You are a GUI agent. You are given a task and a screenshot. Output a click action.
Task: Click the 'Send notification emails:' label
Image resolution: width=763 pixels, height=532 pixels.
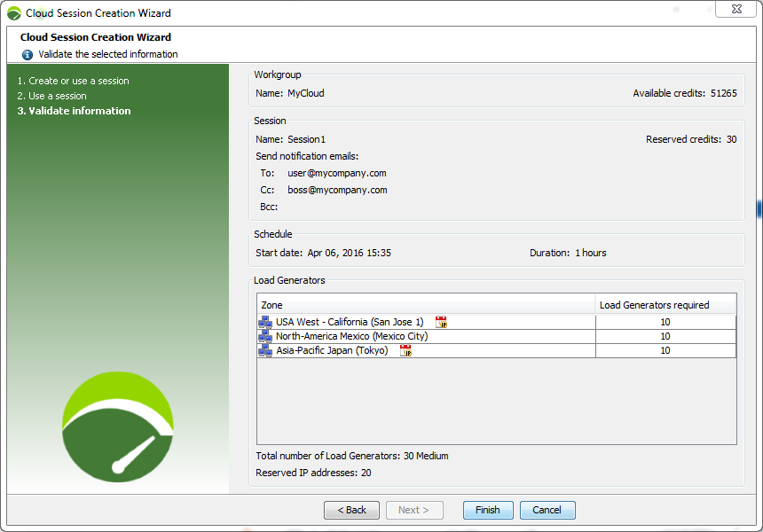(x=307, y=156)
